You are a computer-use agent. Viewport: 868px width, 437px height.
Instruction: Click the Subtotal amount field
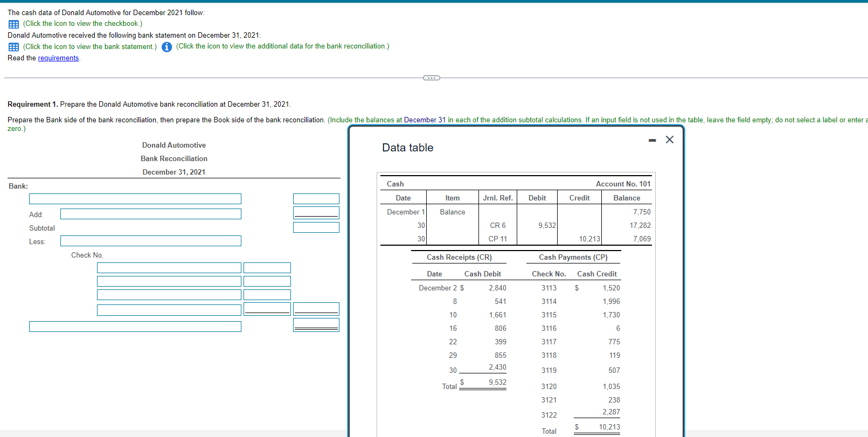(316, 227)
